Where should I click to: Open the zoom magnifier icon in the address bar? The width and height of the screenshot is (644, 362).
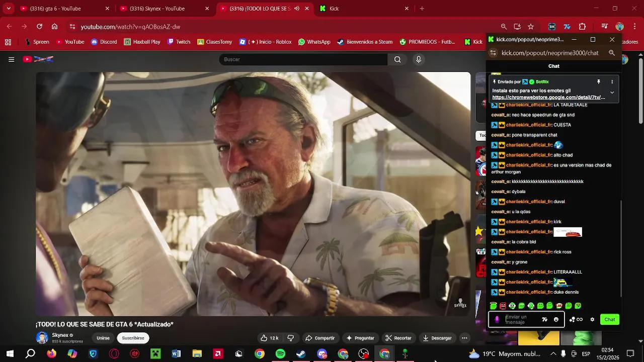(x=504, y=27)
